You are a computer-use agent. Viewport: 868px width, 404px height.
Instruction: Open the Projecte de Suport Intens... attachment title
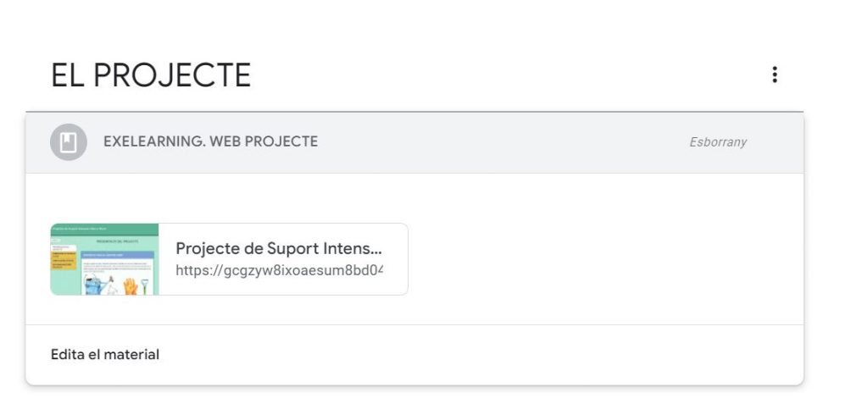coord(279,248)
